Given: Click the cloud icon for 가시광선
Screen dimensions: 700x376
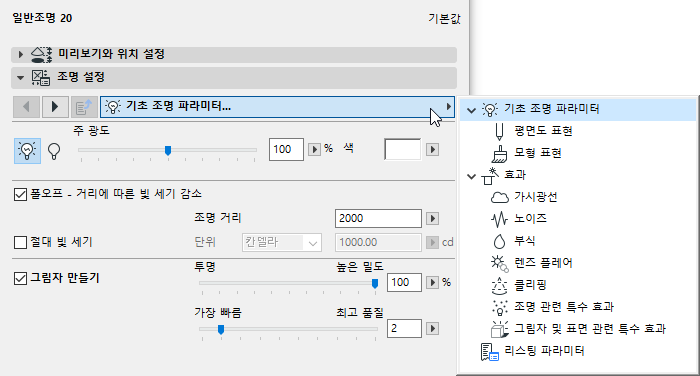Looking at the screenshot, I should [x=500, y=197].
